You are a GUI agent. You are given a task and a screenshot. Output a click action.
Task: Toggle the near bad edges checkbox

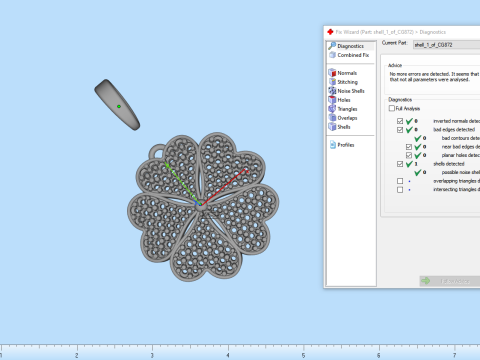click(409, 147)
